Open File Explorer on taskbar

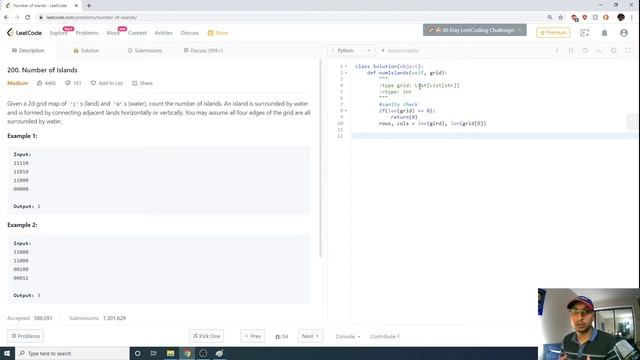click(x=171, y=353)
